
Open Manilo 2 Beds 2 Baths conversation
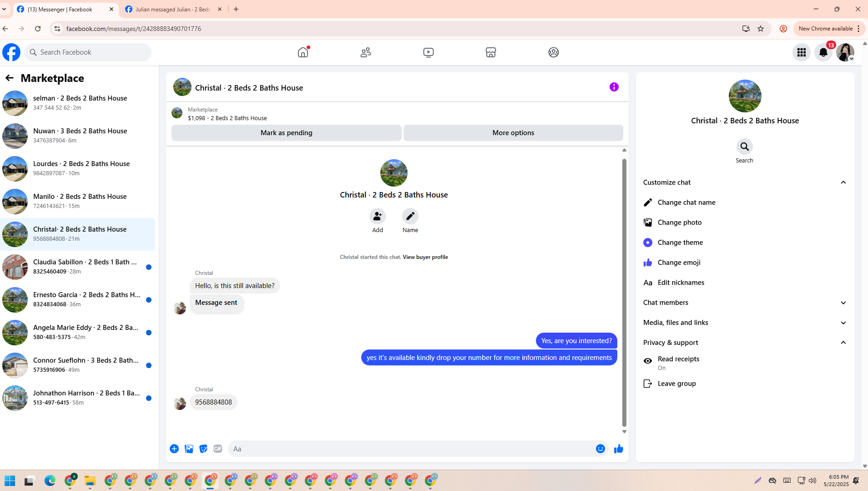click(x=78, y=201)
